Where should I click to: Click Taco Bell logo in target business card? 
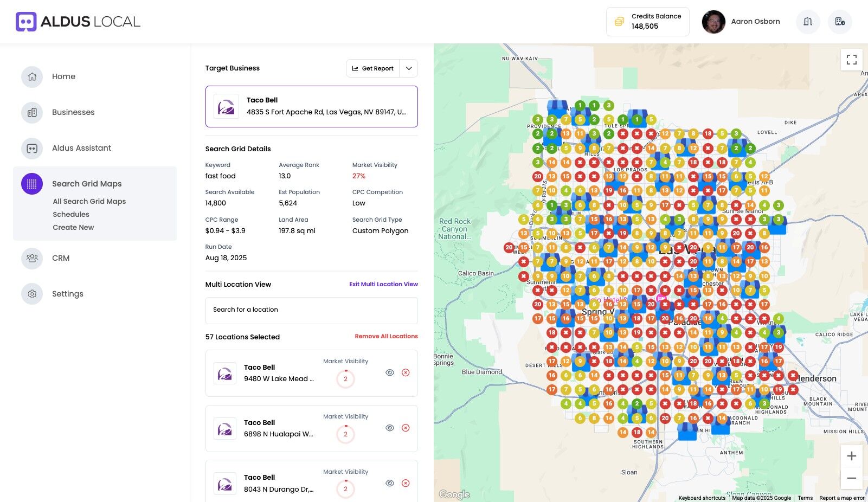(226, 106)
